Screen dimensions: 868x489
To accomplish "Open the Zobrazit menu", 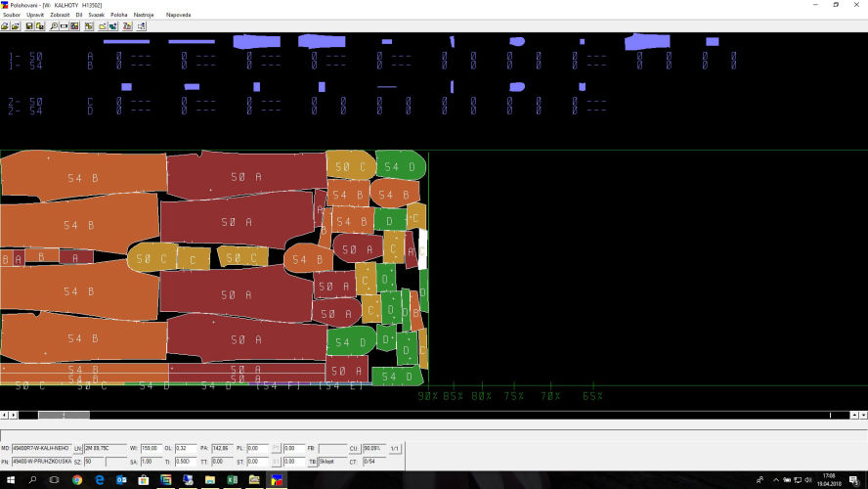I will click(x=60, y=16).
